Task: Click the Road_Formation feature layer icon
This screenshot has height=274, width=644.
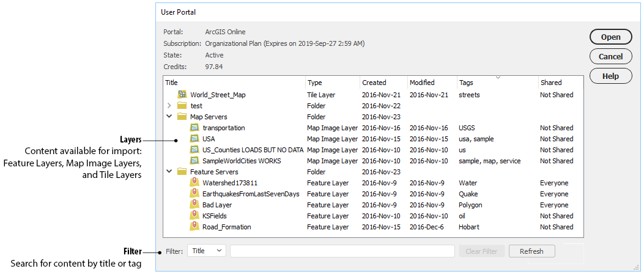Action: click(194, 227)
